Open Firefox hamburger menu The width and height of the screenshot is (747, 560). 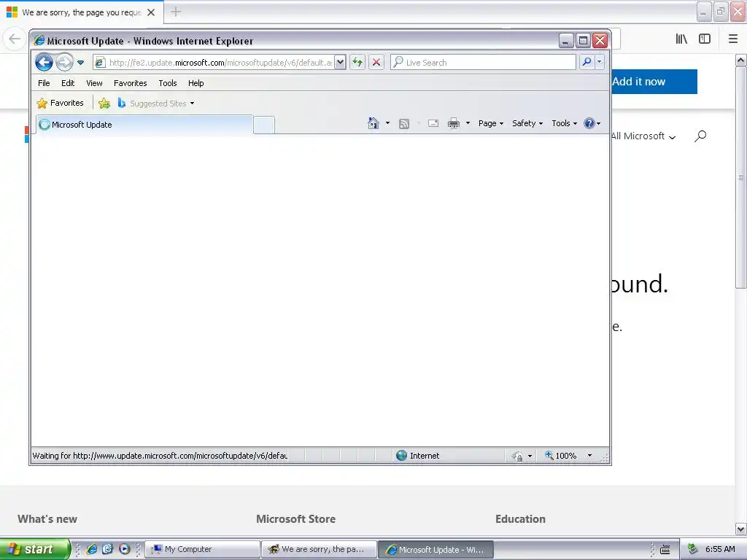click(x=733, y=39)
